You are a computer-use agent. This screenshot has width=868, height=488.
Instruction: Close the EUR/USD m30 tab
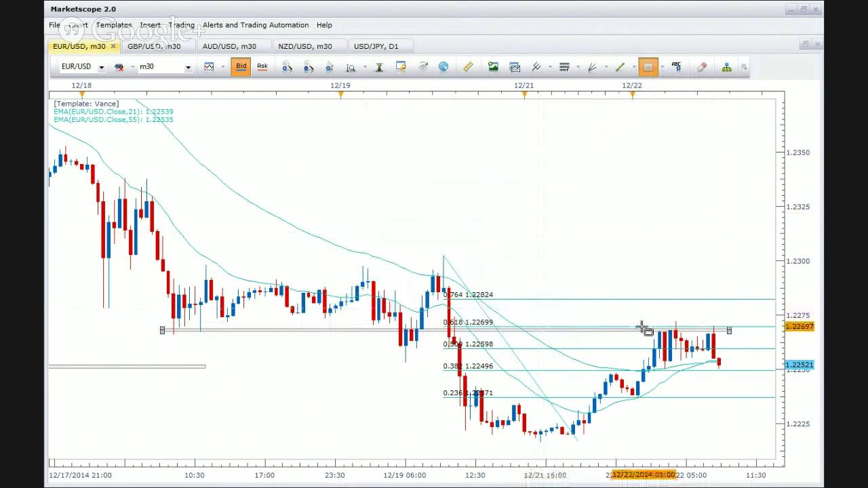click(113, 46)
